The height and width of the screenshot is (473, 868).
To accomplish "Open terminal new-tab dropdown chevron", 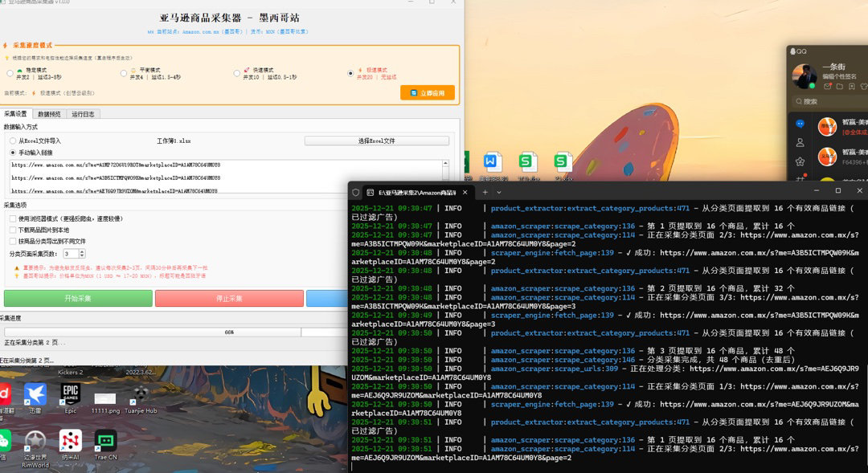I will [x=499, y=193].
